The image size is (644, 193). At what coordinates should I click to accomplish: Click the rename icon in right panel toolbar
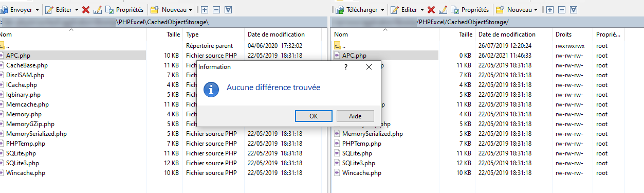[x=443, y=10]
